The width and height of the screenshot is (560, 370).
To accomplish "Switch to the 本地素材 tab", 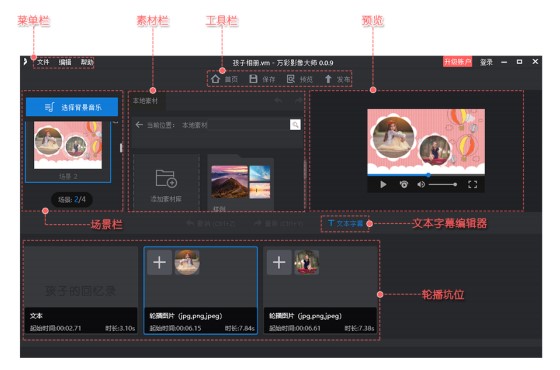I will tap(145, 101).
